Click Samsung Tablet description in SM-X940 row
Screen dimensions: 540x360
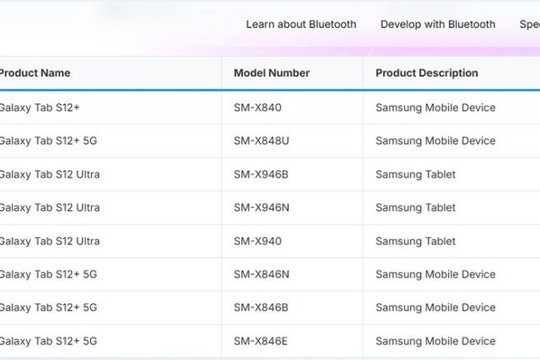(416, 241)
